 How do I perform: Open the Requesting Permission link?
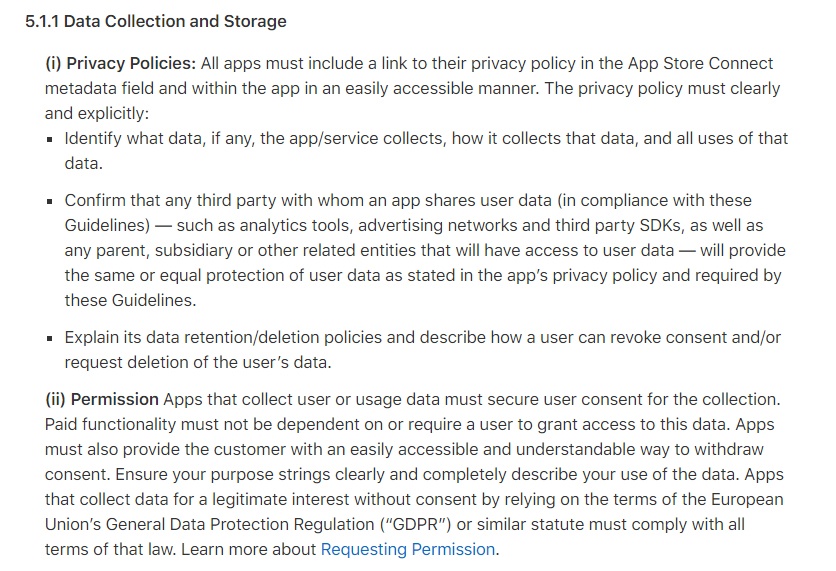click(408, 549)
